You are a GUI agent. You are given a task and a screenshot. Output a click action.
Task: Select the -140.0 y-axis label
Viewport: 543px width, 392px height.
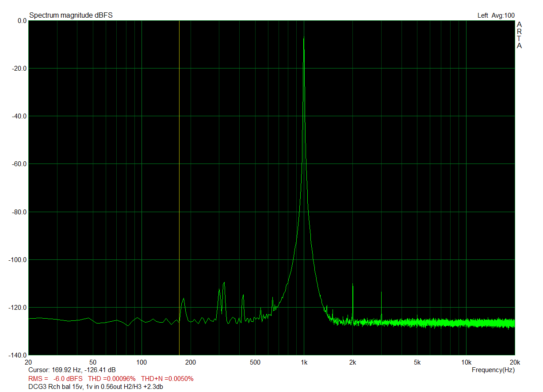tap(17, 355)
